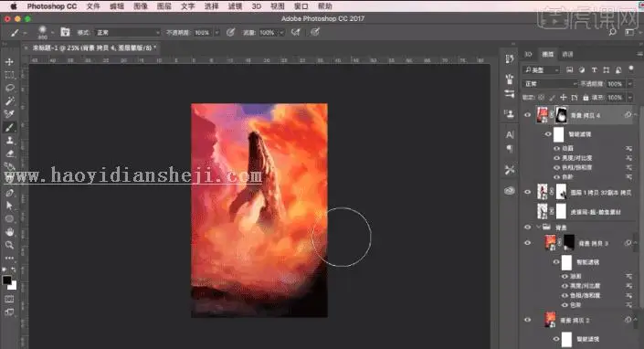Lock all padlock icon in Layers panel
Image resolution: width=644 pixels, height=349 pixels.
586,98
